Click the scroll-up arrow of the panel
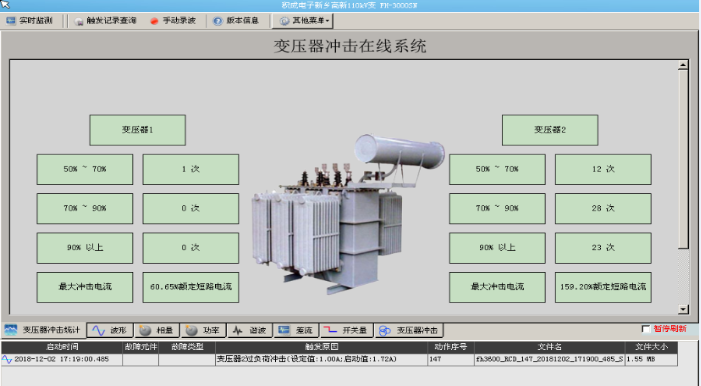The image size is (701, 386). point(683,65)
